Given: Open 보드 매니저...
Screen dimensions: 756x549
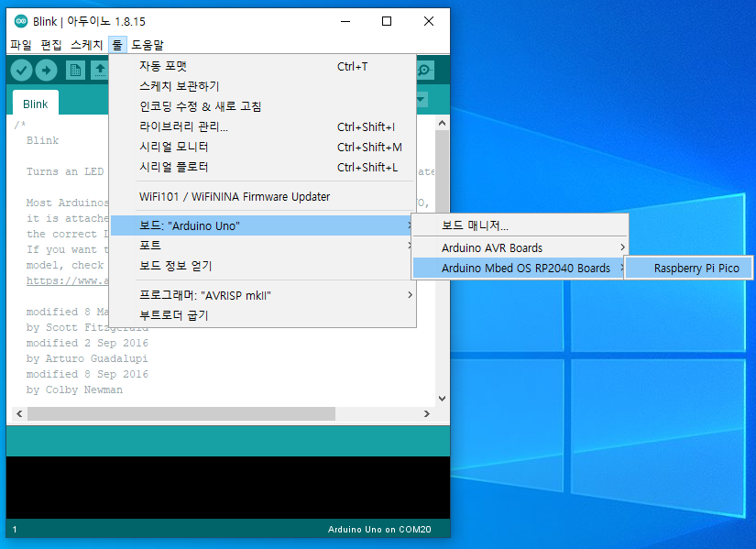Looking at the screenshot, I should (520, 225).
